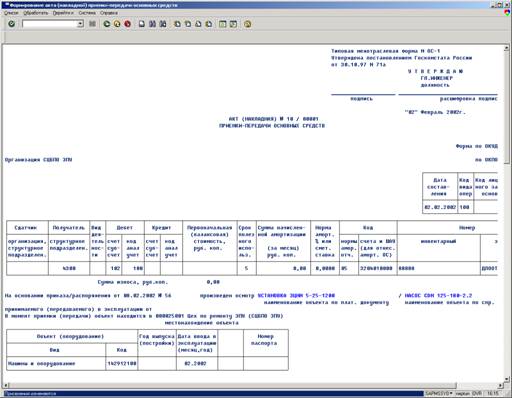Viewport: 512px width, 398px height.
Task: Click inside the command input field
Action: [x=50, y=24]
